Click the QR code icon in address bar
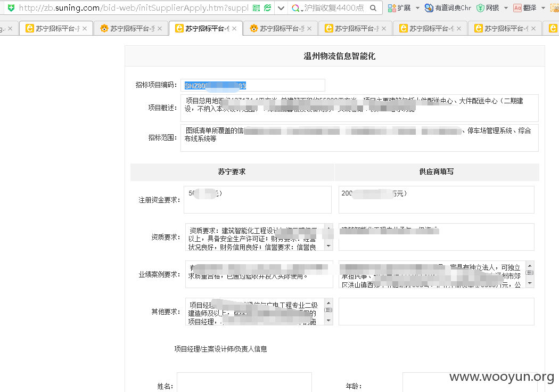The height and width of the screenshot is (392, 559). [256, 8]
